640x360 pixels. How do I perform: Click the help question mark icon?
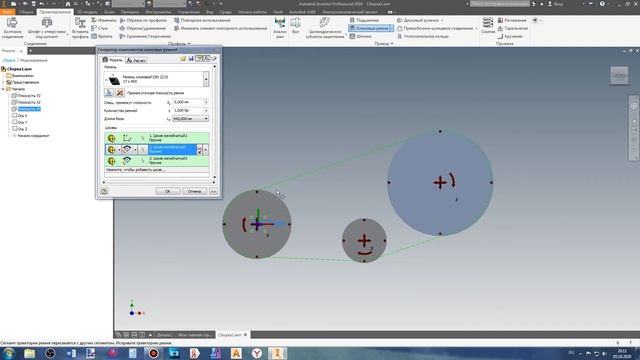(x=602, y=4)
